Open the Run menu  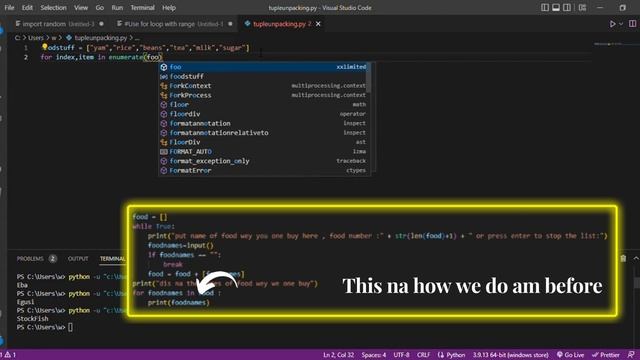coord(117,8)
